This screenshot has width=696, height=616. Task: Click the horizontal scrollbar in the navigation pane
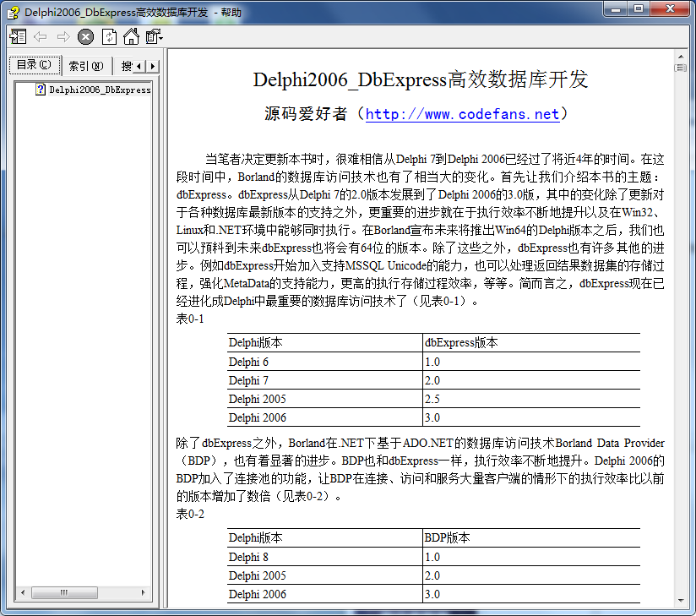coord(66,592)
